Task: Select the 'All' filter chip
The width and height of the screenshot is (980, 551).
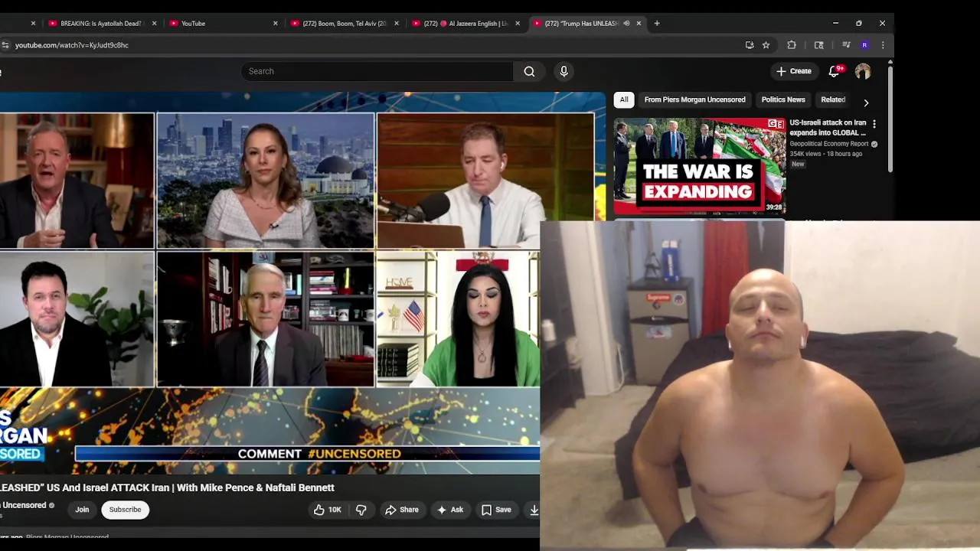Action: coord(624,99)
